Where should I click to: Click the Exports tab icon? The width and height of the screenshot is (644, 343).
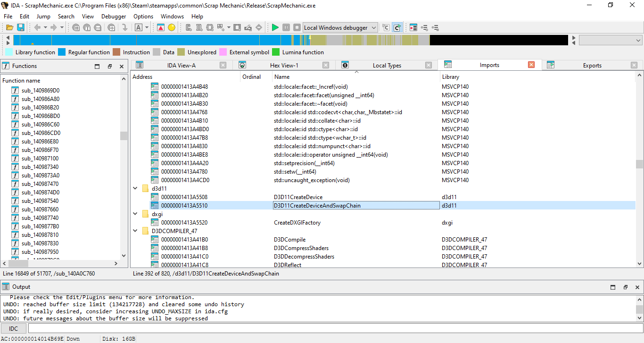point(551,65)
